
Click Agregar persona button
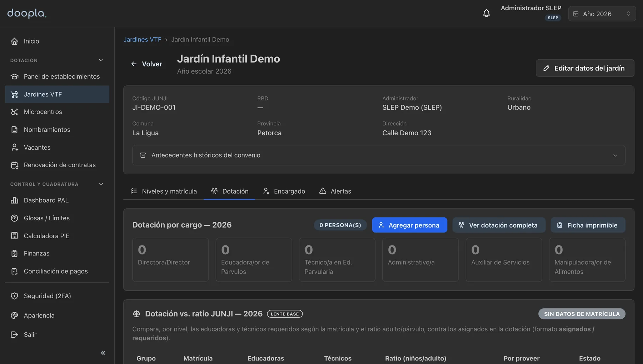coord(409,225)
